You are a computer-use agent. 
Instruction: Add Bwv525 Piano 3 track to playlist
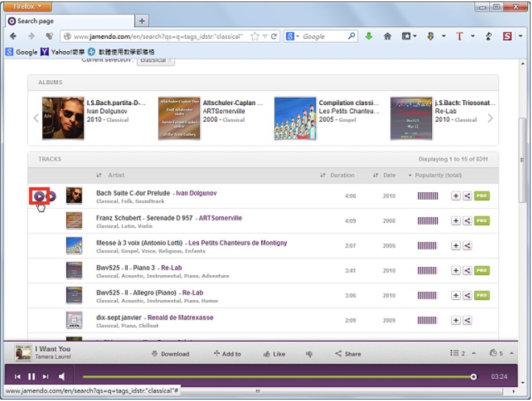pyautogui.click(x=456, y=270)
